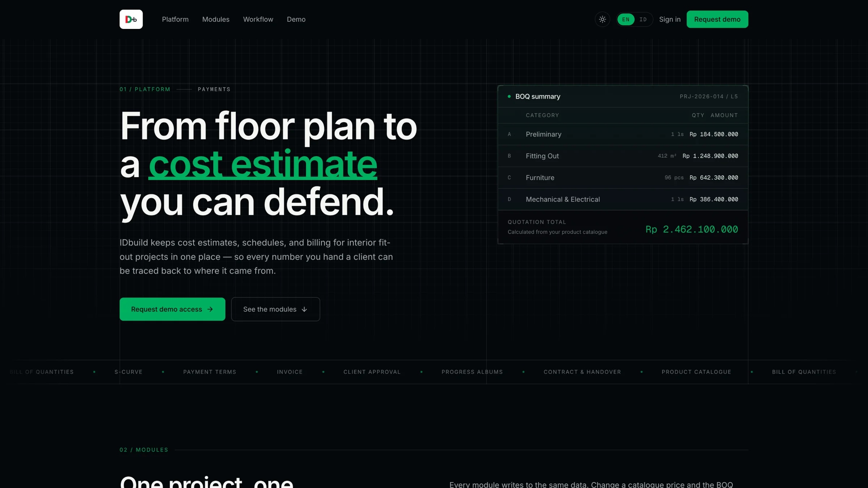Click PRODUCT CATALOGUE in the ticker strip
Viewport: 868px width, 488px height.
[696, 372]
